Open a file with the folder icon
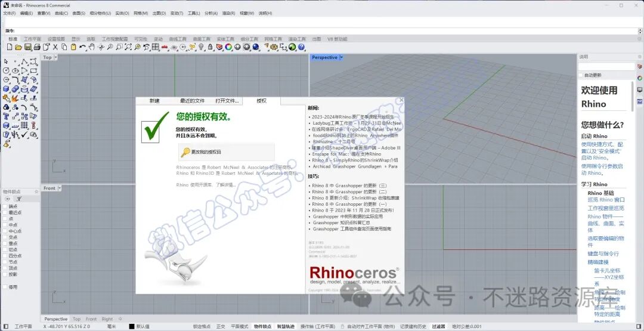 [x=18, y=47]
